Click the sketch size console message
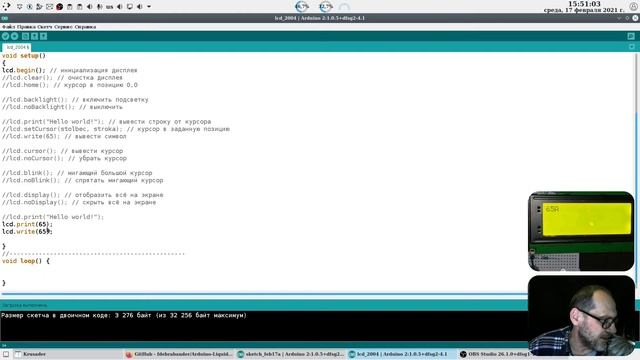This screenshot has width=640, height=360. (124, 315)
